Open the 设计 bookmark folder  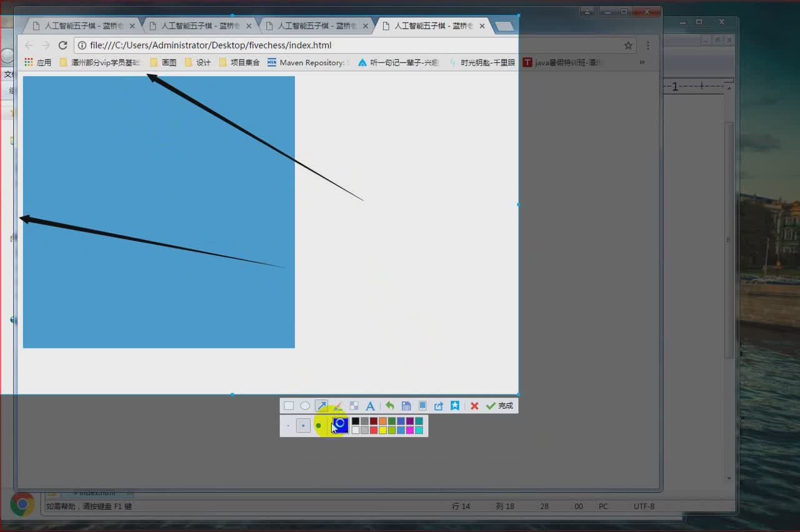tap(197, 63)
